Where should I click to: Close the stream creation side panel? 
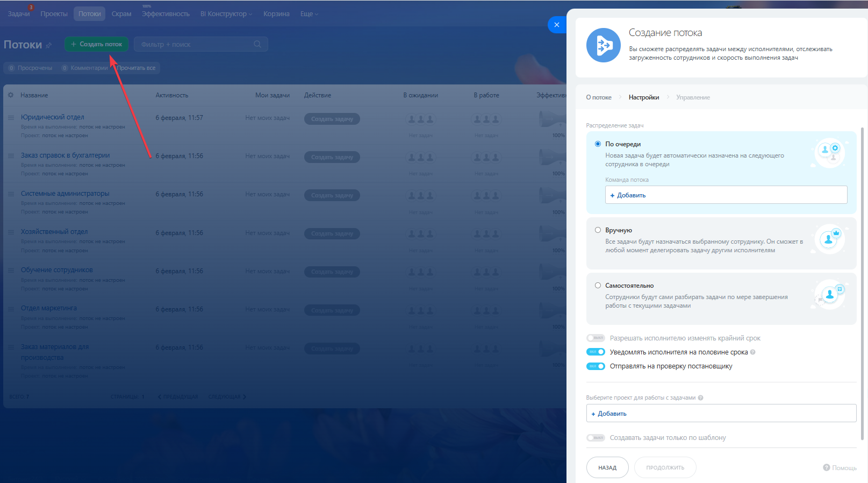point(556,25)
